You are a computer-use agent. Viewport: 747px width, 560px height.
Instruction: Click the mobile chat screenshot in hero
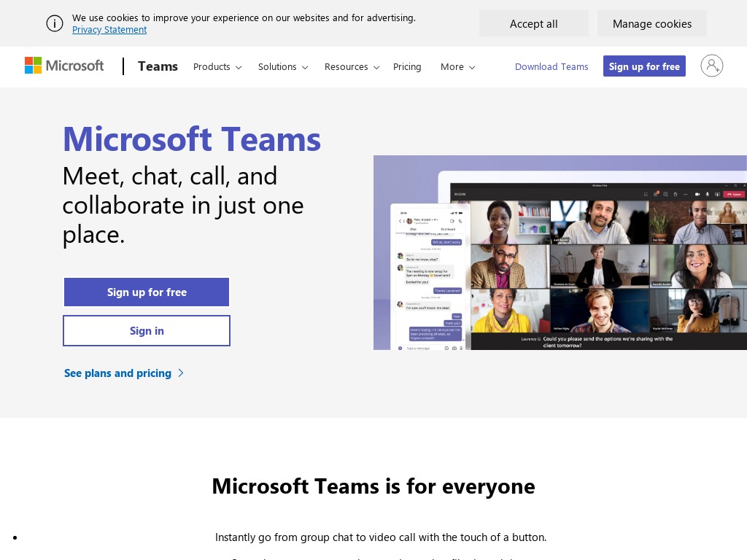pyautogui.click(x=430, y=276)
